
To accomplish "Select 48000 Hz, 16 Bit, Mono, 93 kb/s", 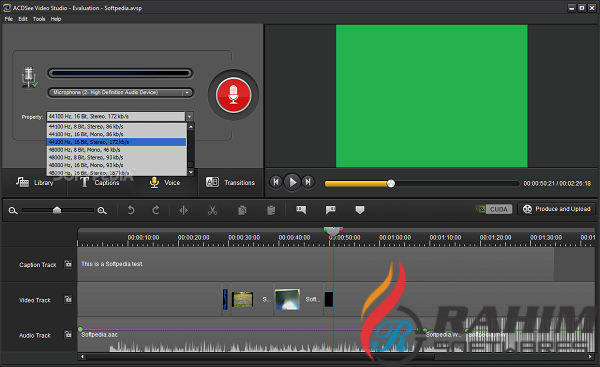I will [116, 165].
